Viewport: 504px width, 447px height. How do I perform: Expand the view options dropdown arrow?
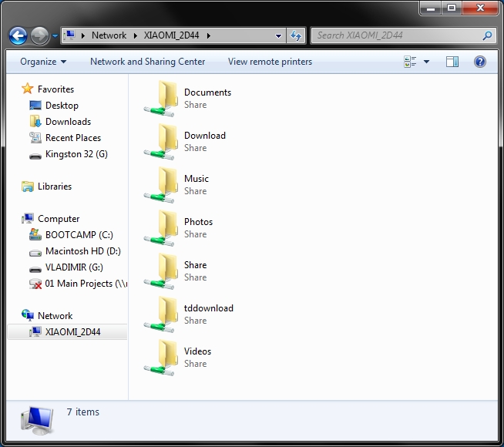426,62
